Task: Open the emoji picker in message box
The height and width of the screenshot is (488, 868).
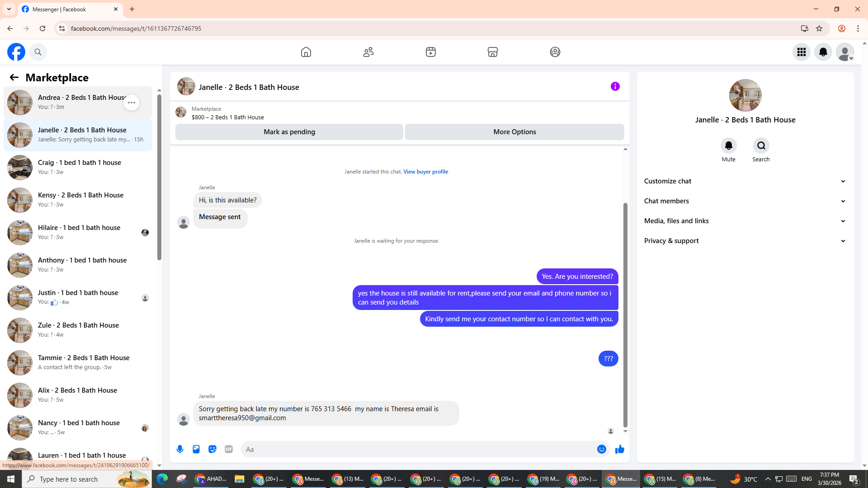Action: tap(601, 449)
